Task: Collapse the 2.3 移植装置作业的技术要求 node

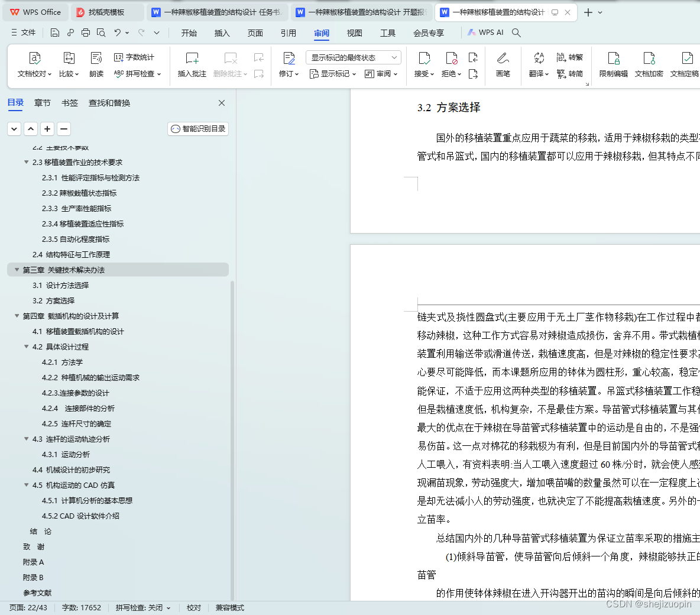Action: [x=27, y=162]
